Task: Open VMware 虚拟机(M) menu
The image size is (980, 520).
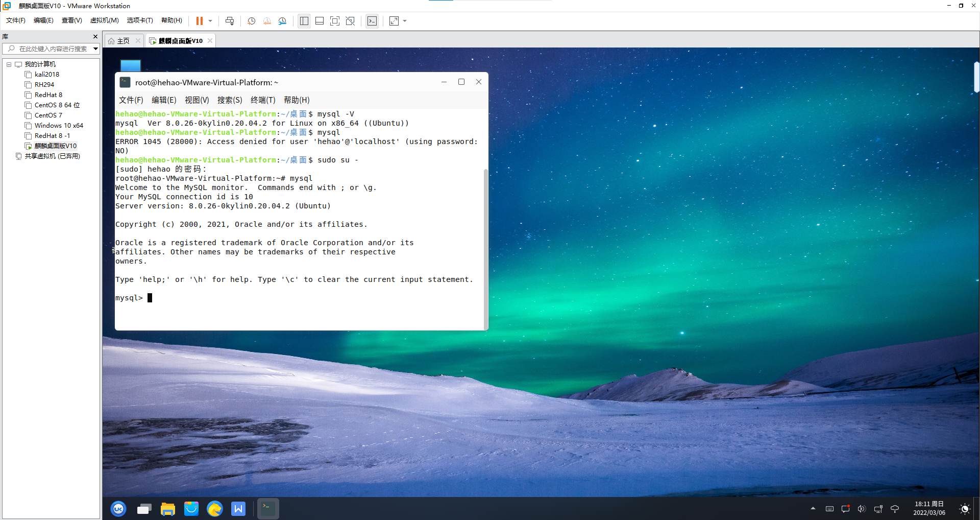Action: [105, 20]
